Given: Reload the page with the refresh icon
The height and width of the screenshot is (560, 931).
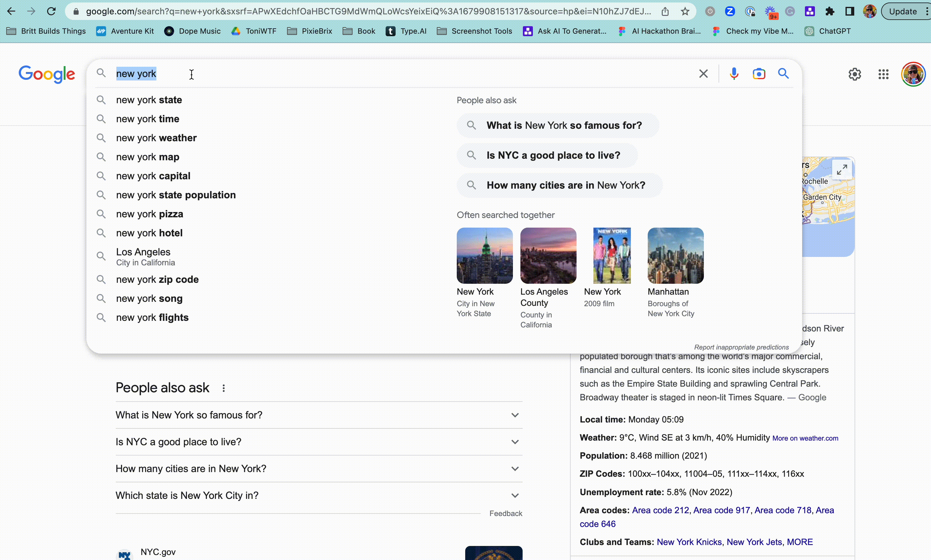Looking at the screenshot, I should click(51, 11).
